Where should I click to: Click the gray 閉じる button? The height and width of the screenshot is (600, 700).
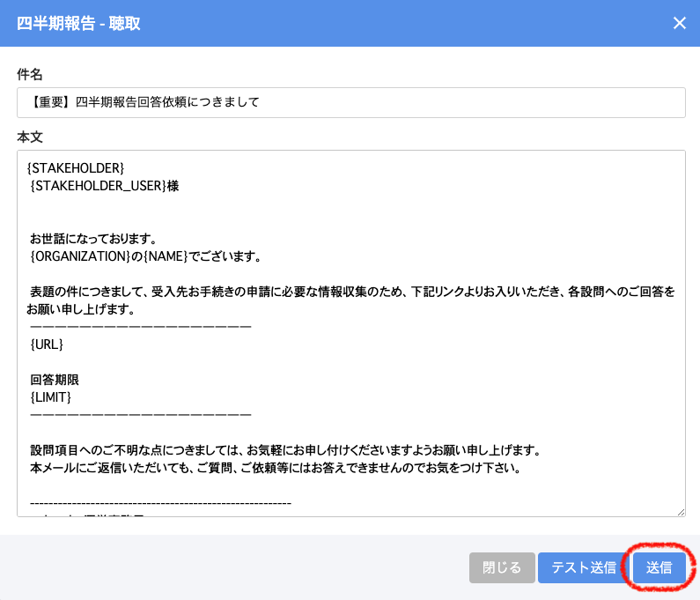tap(501, 568)
